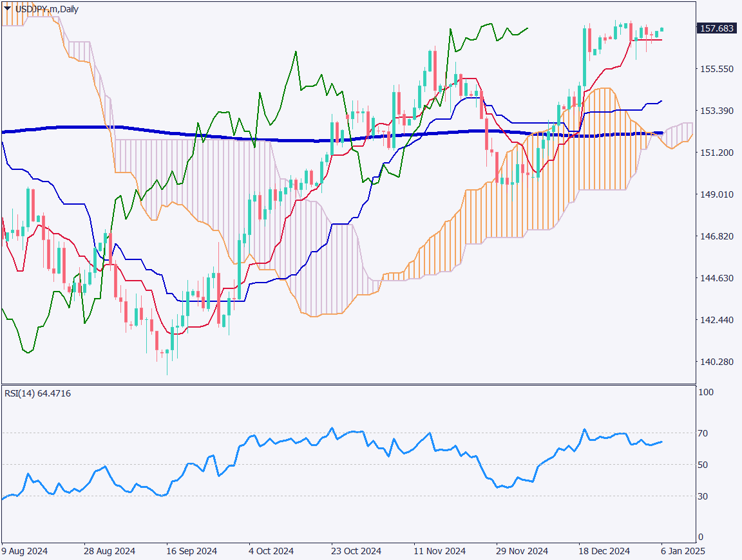This screenshot has width=742, height=560.
Task: Expand the symbol dropdown triangle beside USDJPY
Action: point(6,10)
